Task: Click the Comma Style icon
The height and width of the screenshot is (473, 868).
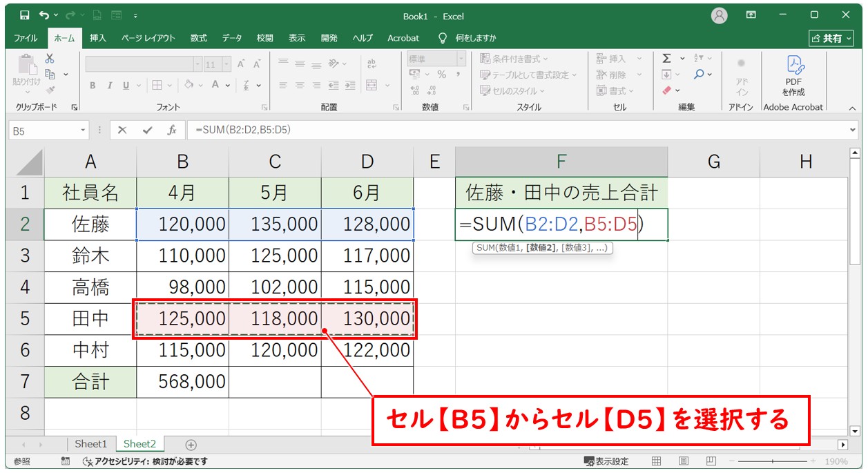Action: [x=458, y=75]
